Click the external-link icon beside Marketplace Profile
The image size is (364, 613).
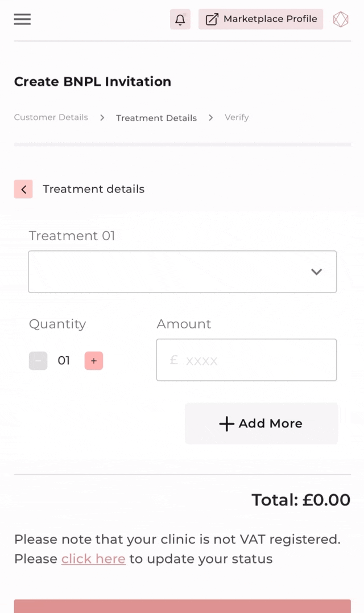click(212, 19)
